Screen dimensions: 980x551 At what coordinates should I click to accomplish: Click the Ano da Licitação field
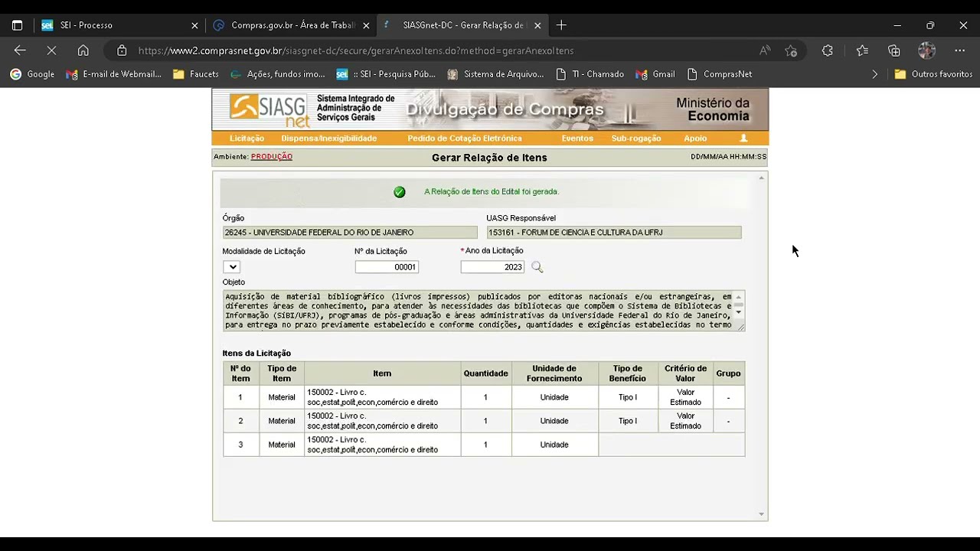pyautogui.click(x=492, y=267)
